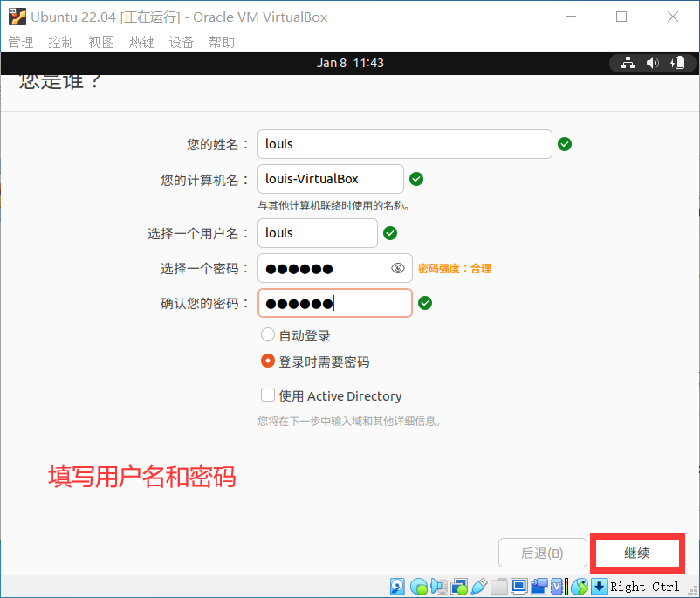Click the 继续 Continue button
The image size is (700, 598).
[x=636, y=553]
